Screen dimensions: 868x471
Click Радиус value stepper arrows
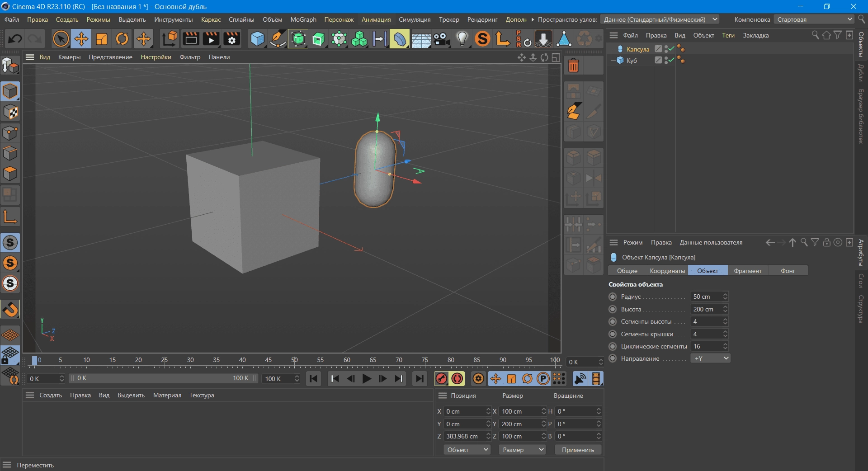[725, 297]
